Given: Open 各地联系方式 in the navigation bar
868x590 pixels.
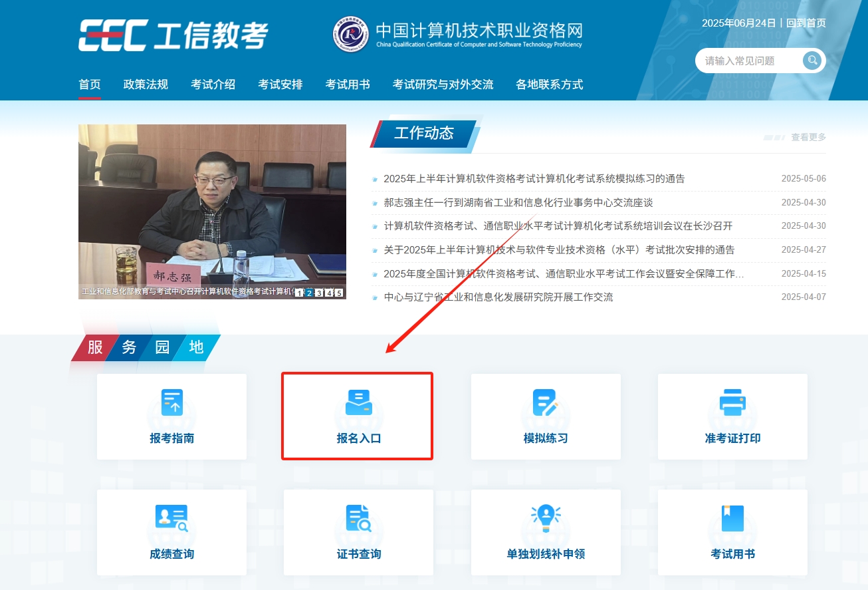Looking at the screenshot, I should tap(549, 84).
